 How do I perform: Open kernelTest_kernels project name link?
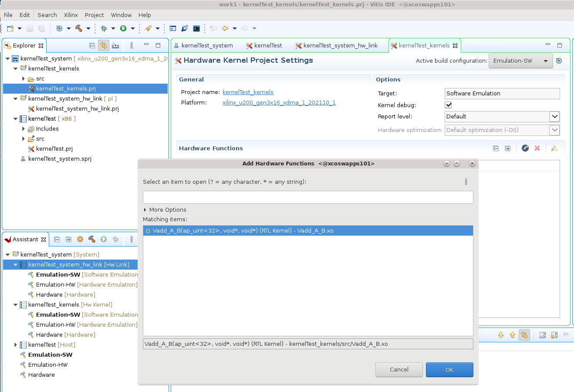tap(248, 92)
